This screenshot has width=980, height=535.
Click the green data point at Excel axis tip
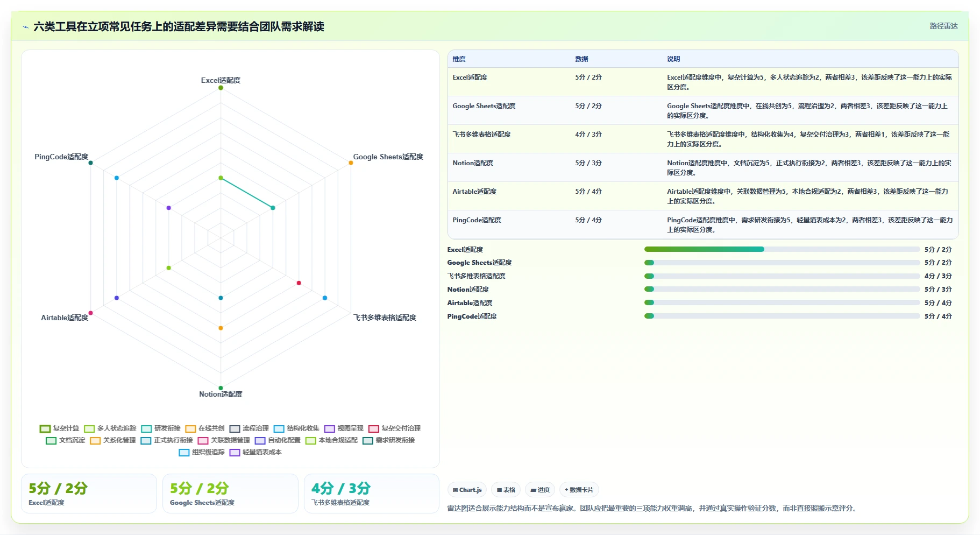tap(221, 88)
